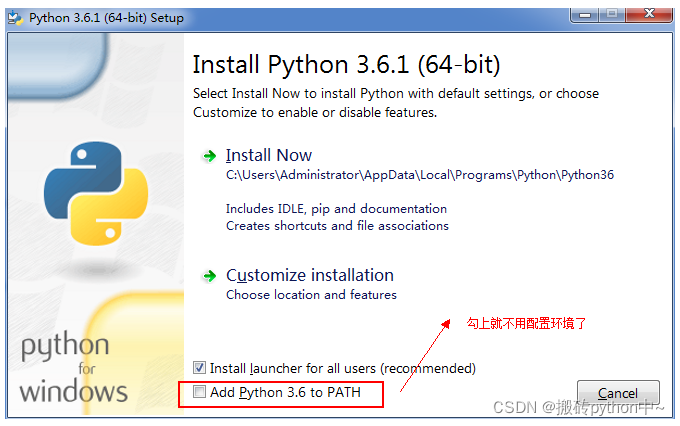Click the python for windows branding text
Viewport: 680px width, 426px height.
point(74,368)
